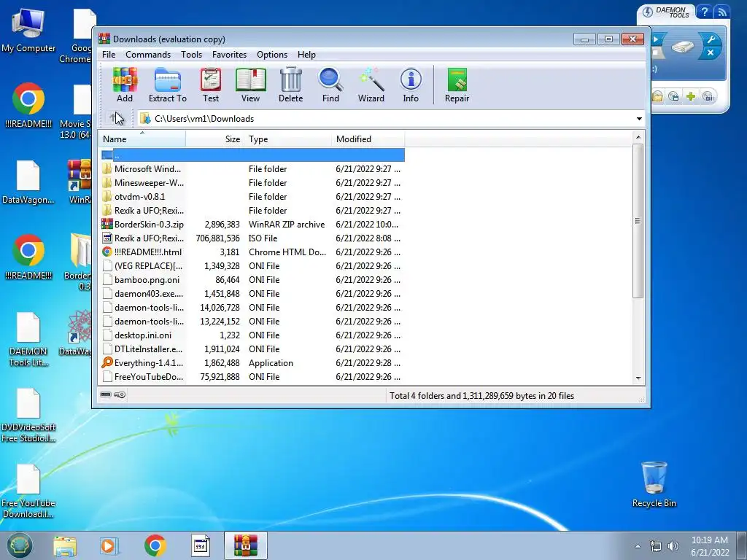Select the otvdm-v0.8.1 folder
Screen dimensions: 747x560
pyautogui.click(x=252, y=197)
